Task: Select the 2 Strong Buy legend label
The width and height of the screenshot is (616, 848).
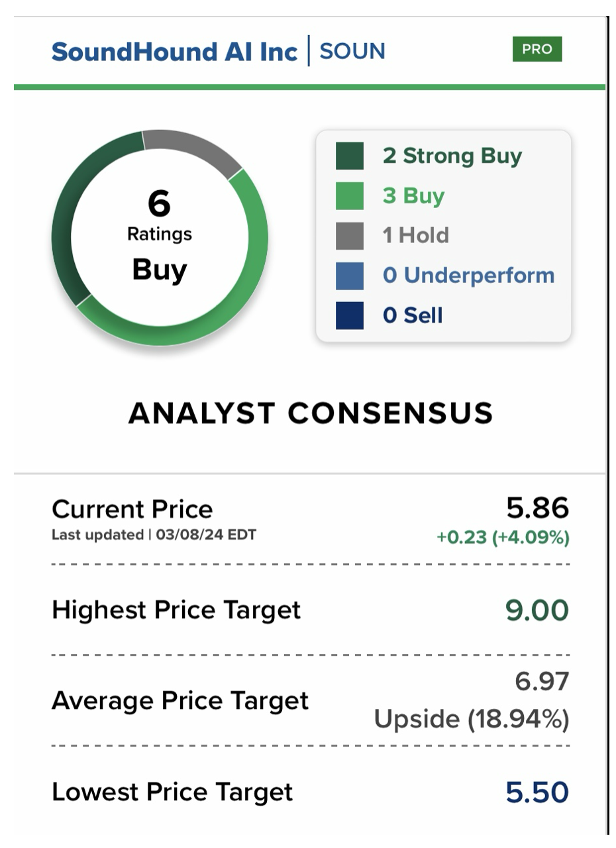Action: click(452, 156)
